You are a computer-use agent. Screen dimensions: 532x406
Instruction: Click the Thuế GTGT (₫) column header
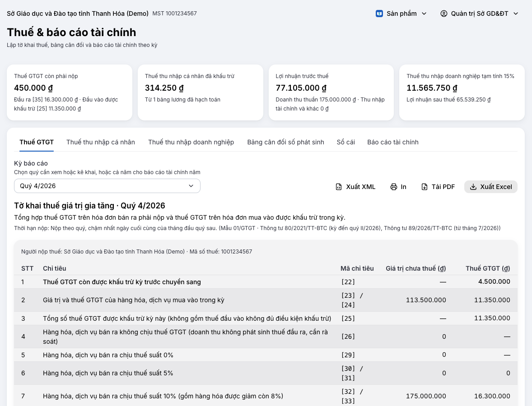pyautogui.click(x=488, y=268)
